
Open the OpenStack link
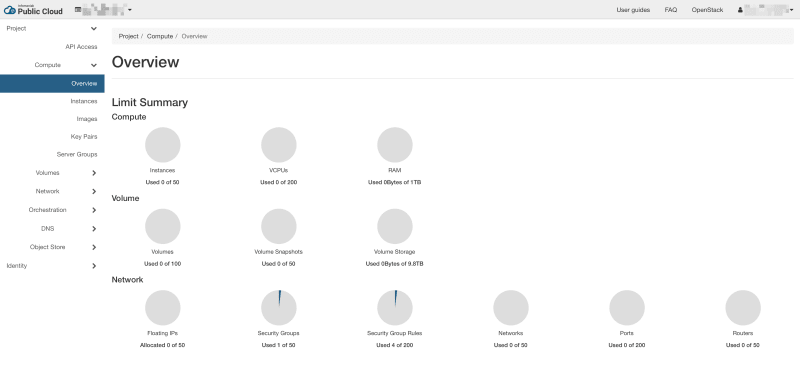pos(707,10)
